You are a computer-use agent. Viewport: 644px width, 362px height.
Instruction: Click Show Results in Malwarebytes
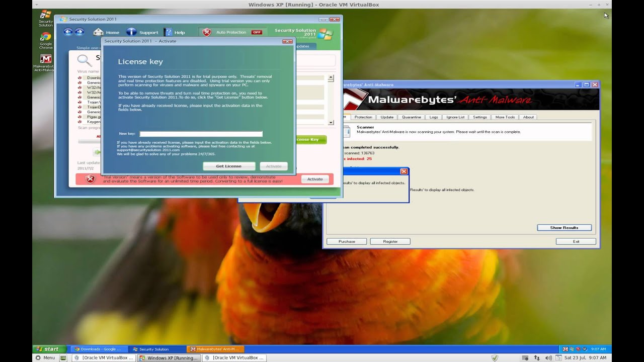click(564, 228)
